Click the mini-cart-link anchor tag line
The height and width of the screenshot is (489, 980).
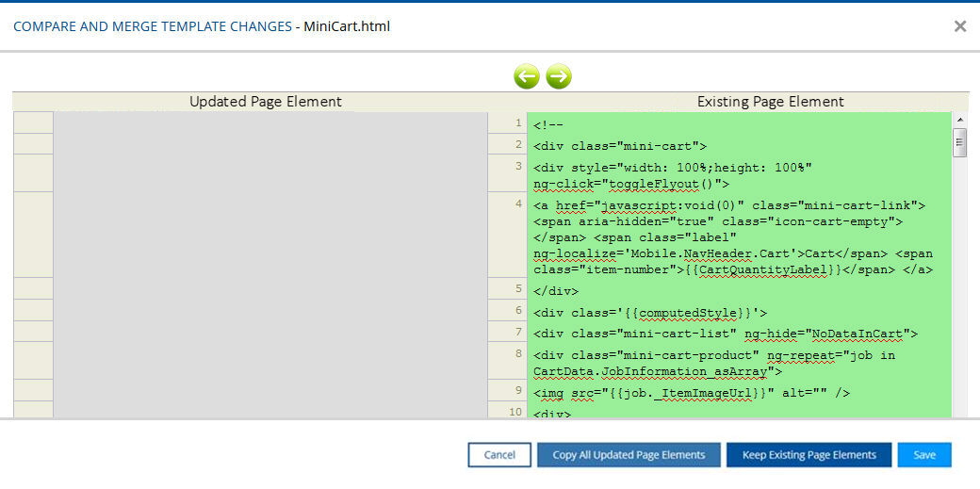pyautogui.click(x=729, y=205)
